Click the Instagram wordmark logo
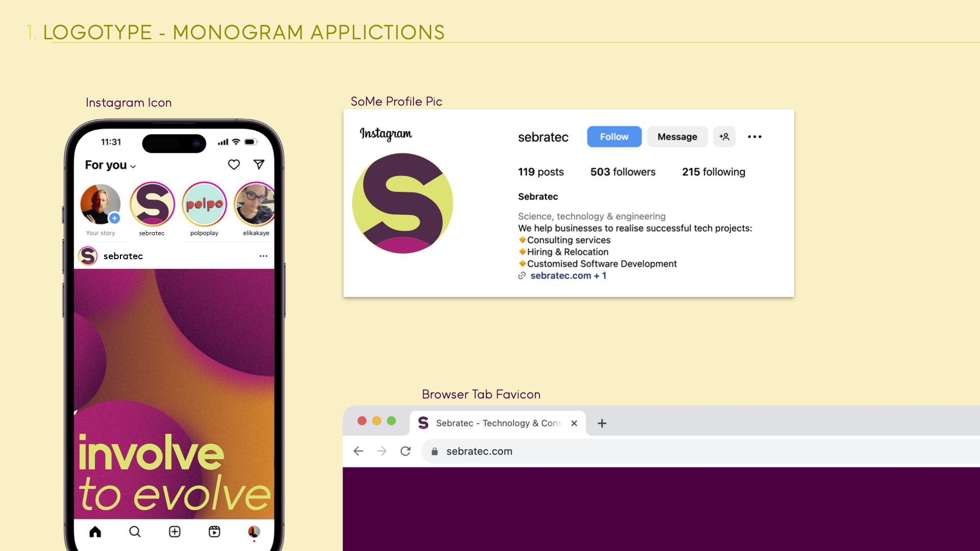 (386, 134)
